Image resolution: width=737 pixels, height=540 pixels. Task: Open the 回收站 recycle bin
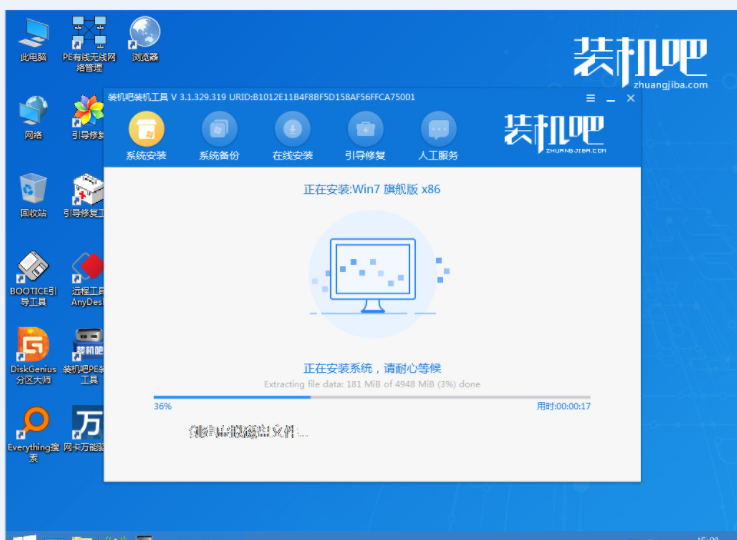[x=33, y=192]
